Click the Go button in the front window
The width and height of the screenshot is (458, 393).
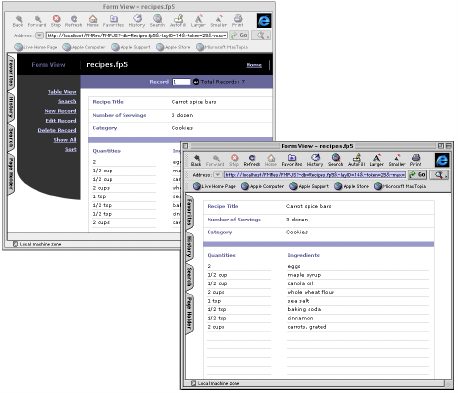[x=418, y=175]
